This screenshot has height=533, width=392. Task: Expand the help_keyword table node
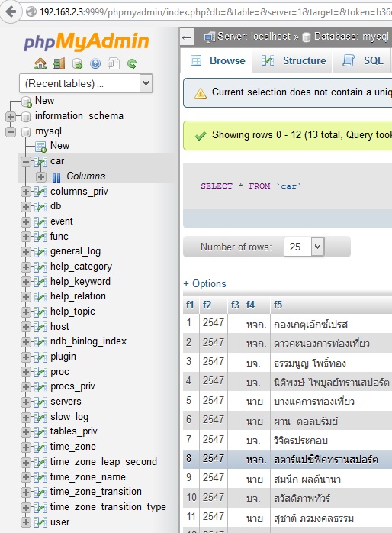25,282
